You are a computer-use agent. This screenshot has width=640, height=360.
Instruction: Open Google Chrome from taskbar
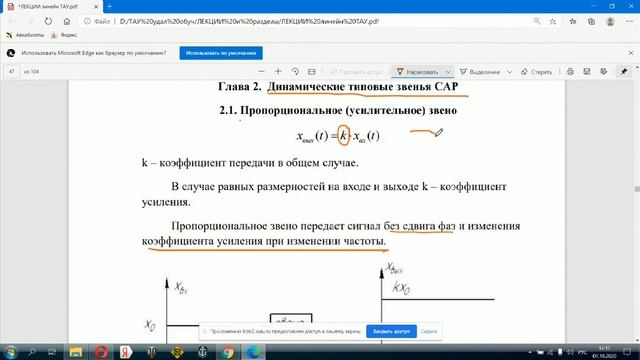tap(228, 352)
